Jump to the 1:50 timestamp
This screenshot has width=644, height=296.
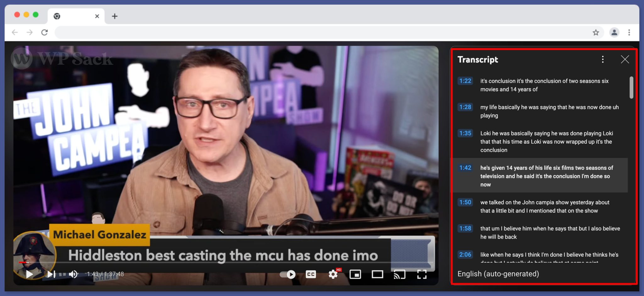pos(465,202)
